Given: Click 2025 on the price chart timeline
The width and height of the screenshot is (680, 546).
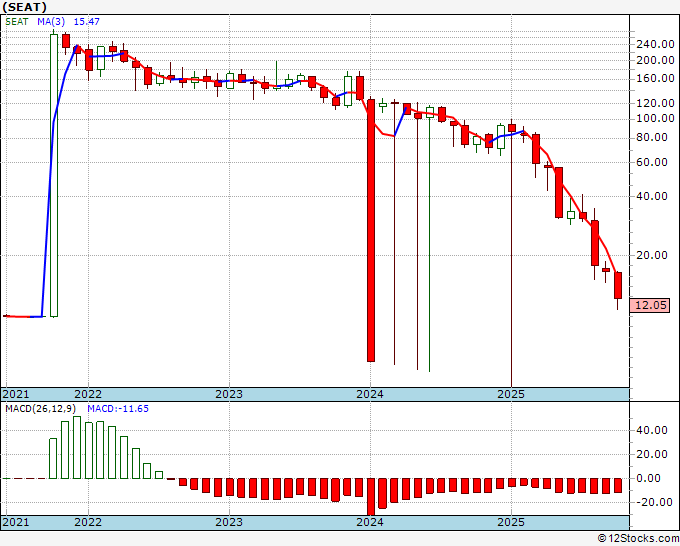Looking at the screenshot, I should [511, 394].
